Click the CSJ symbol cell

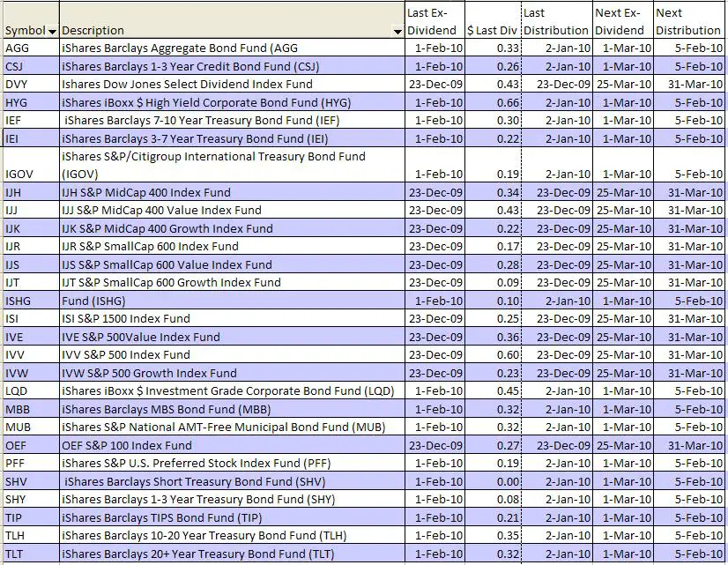point(31,66)
